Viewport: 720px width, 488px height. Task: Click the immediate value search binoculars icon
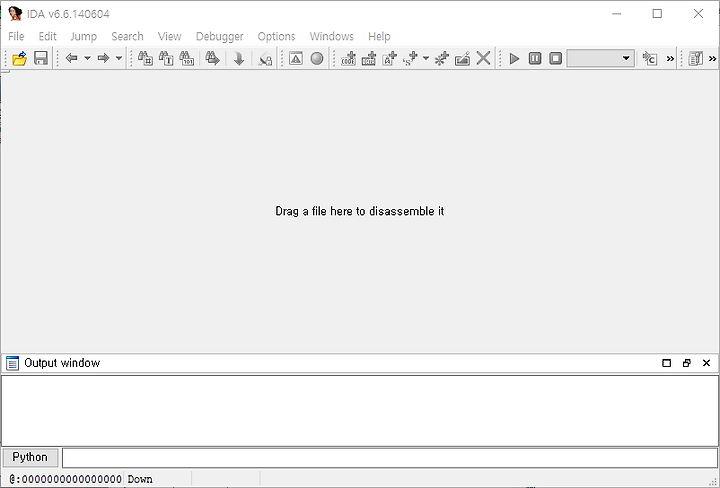pos(145,58)
